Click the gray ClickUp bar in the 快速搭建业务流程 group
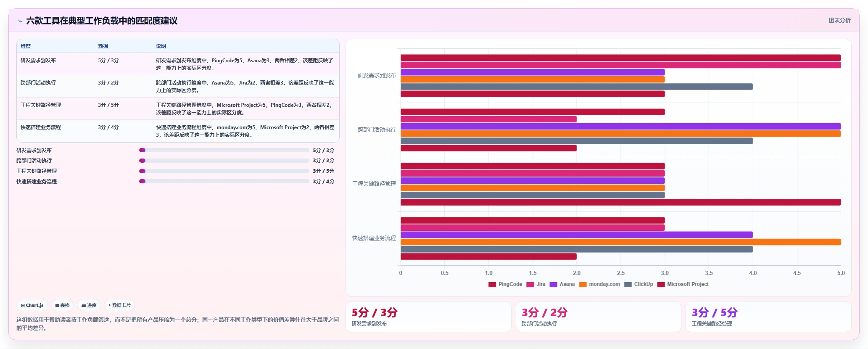868x349 pixels. (577, 249)
